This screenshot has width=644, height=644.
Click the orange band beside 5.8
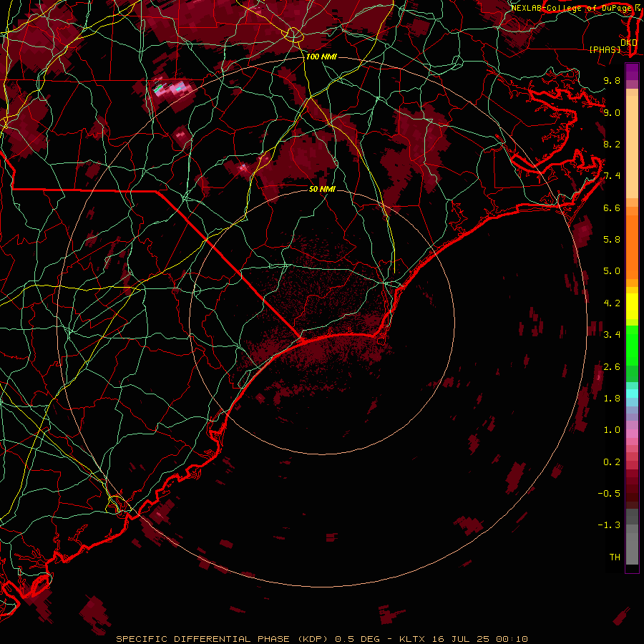click(632, 246)
